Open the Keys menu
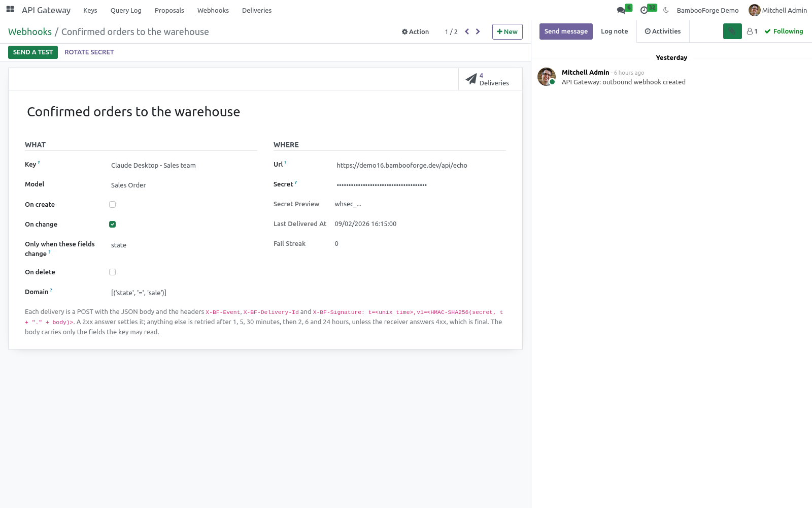 point(90,10)
